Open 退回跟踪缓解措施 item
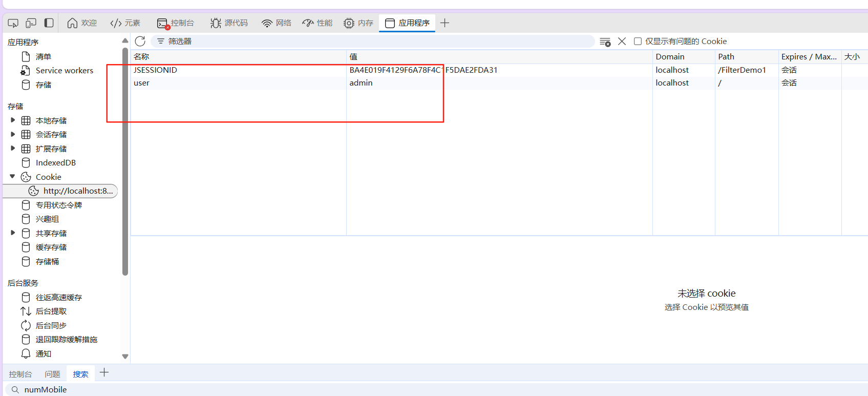Screen dimensions: 868x396 [x=67, y=340]
